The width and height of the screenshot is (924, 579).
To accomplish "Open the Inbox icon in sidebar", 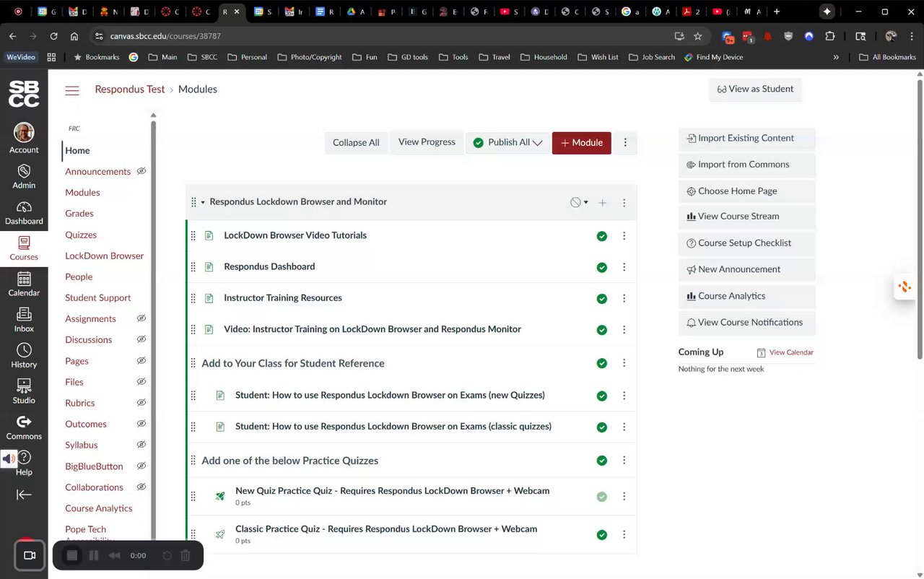I will tap(24, 320).
